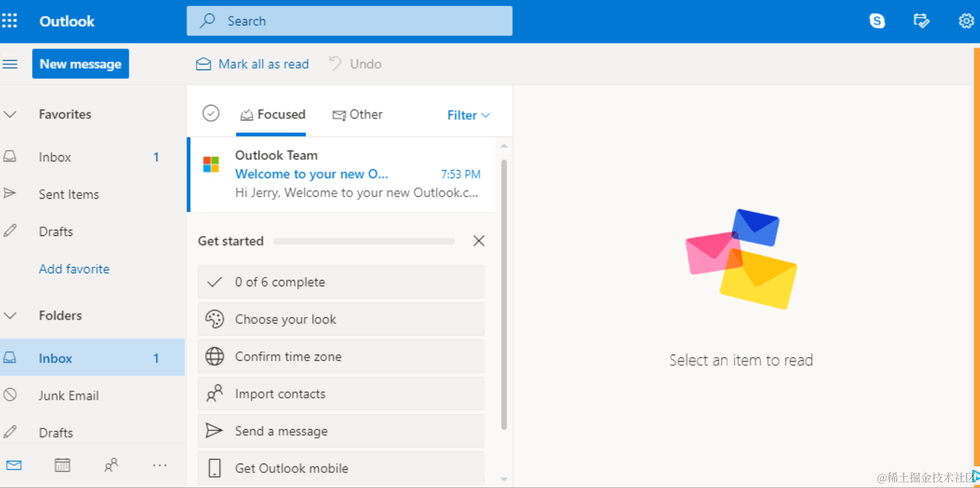
Task: Click the Sent Items arrow icon
Action: click(x=10, y=193)
